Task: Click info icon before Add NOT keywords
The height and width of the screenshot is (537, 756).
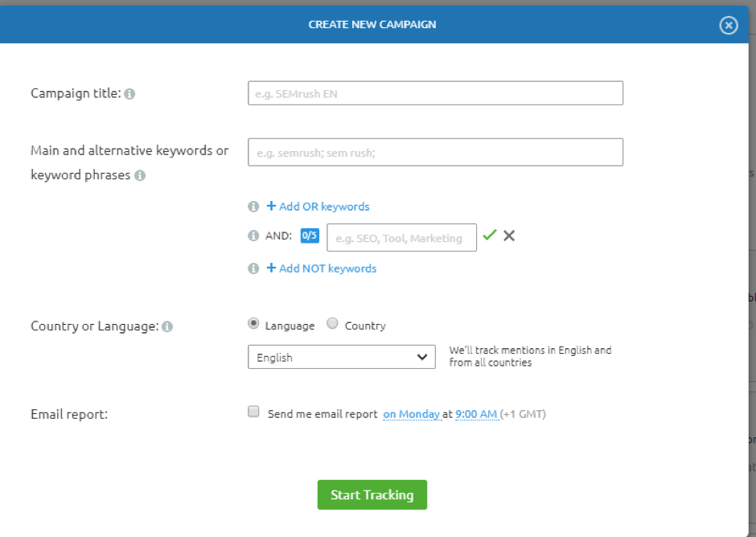Action: point(253,268)
